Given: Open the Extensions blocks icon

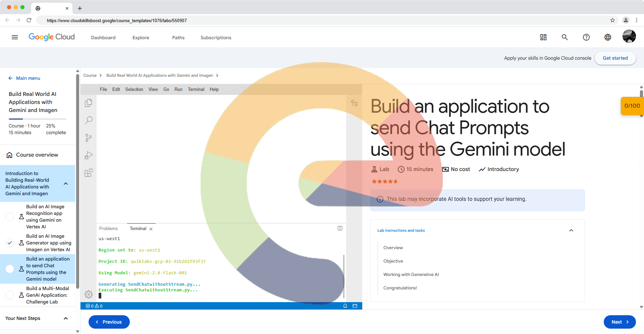Looking at the screenshot, I should tap(89, 173).
